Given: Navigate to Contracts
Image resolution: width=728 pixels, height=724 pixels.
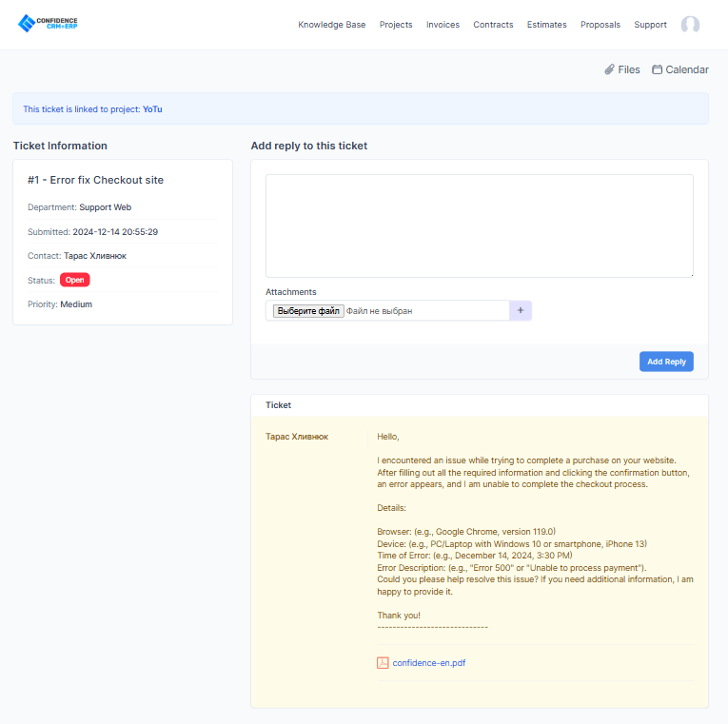Looking at the screenshot, I should [x=493, y=25].
